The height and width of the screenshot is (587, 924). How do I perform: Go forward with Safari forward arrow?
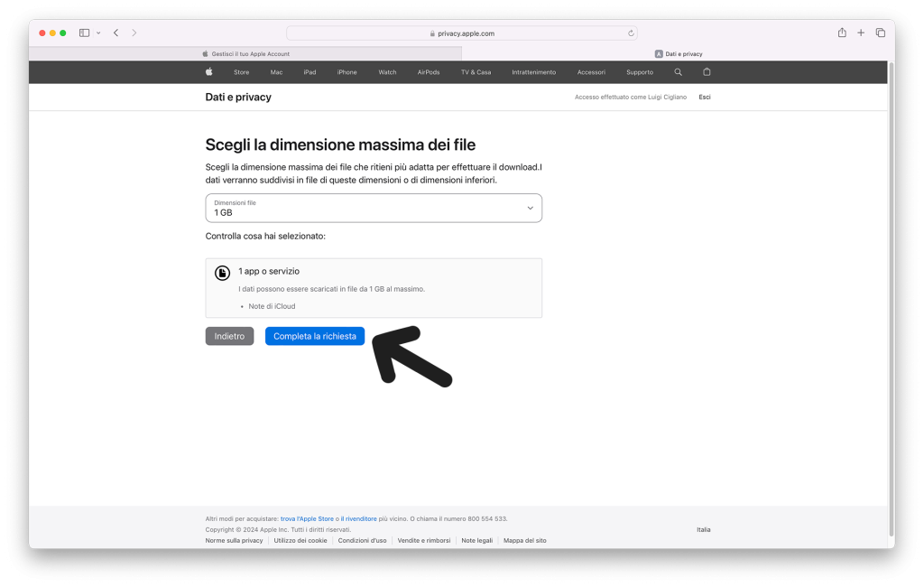134,33
